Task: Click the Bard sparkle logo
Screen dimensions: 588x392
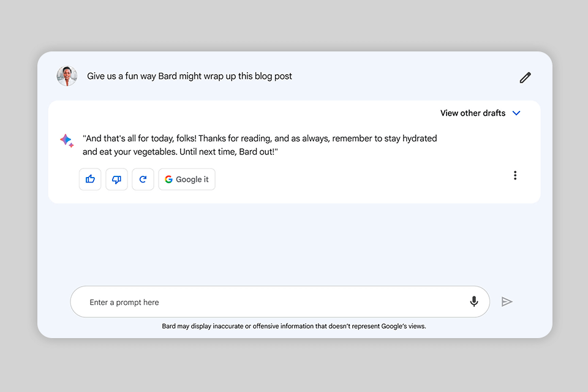Action: pyautogui.click(x=67, y=141)
